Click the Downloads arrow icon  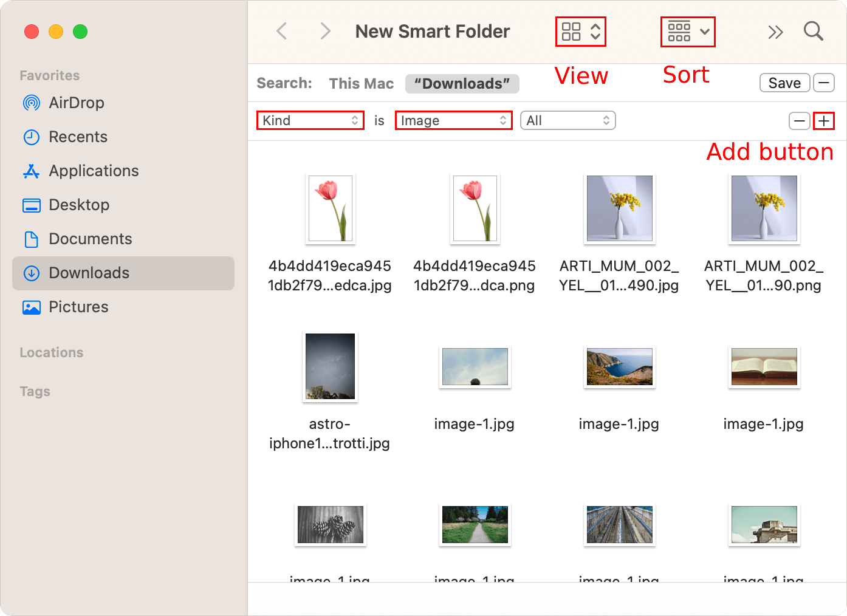[32, 273]
